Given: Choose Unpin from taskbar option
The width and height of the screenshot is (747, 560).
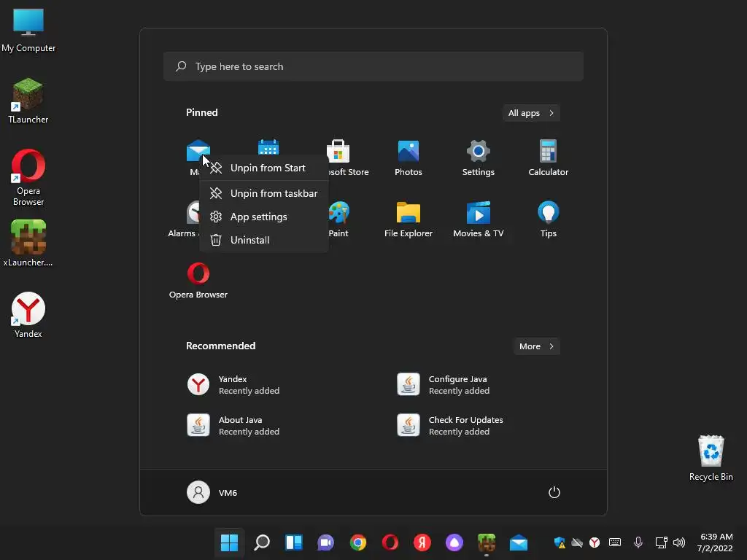Looking at the screenshot, I should (x=264, y=193).
